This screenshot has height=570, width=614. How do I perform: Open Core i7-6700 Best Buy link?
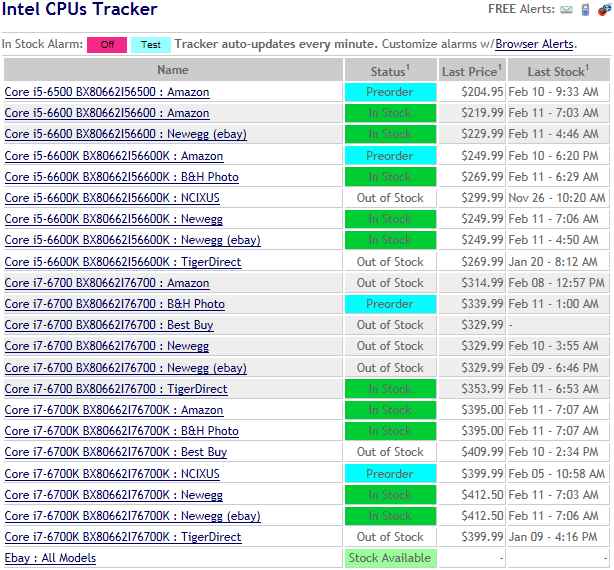(x=109, y=325)
